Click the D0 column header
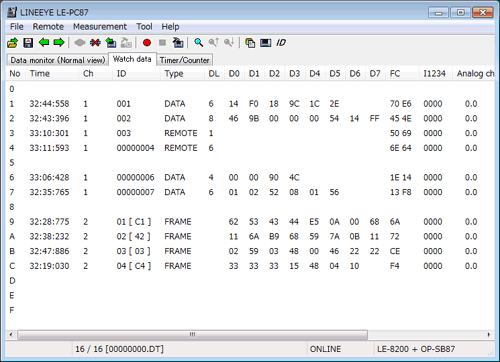Screen dimensions: 500x362 [x=234, y=73]
